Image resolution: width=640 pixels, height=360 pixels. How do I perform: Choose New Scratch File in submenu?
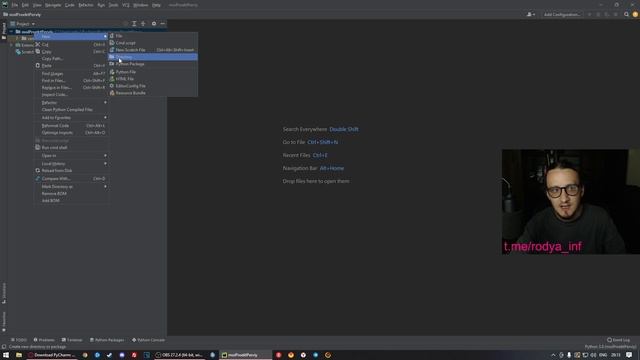pyautogui.click(x=153, y=50)
